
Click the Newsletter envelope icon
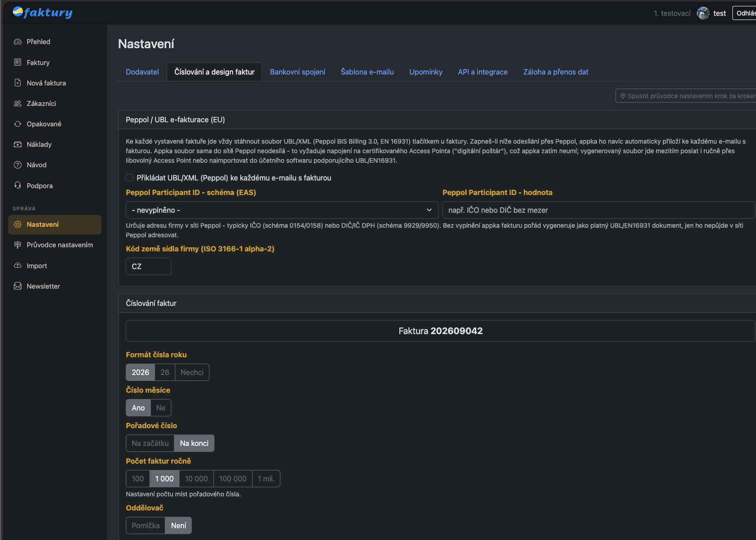(x=18, y=286)
